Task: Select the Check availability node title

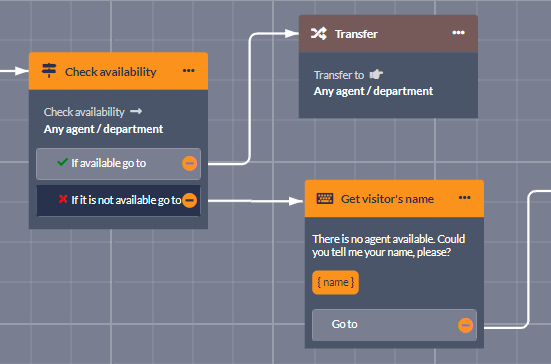Action: [111, 72]
